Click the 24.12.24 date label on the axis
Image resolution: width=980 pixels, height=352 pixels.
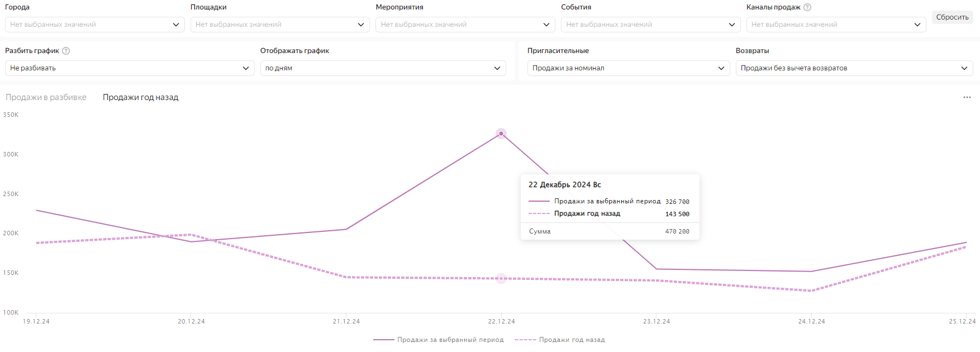tap(811, 321)
